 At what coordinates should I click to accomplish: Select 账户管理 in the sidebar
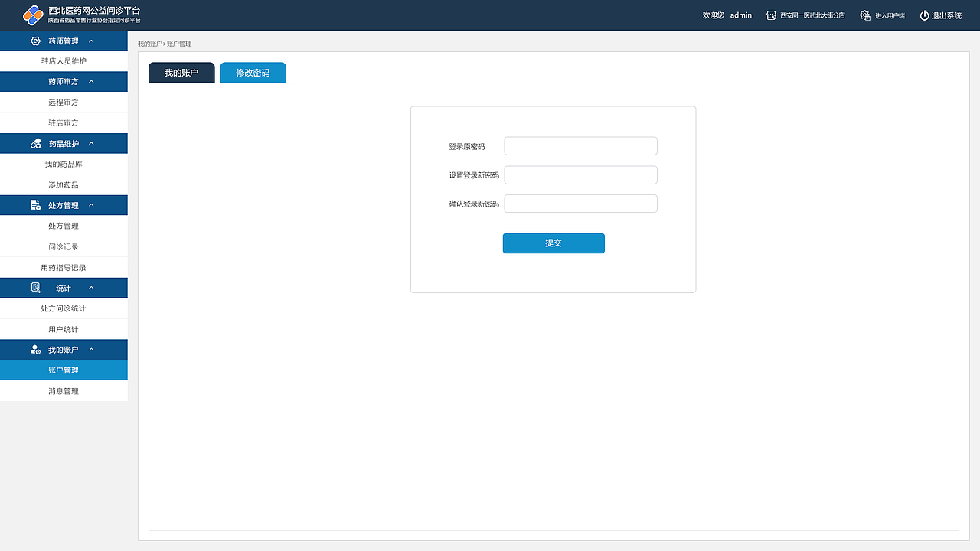click(64, 370)
